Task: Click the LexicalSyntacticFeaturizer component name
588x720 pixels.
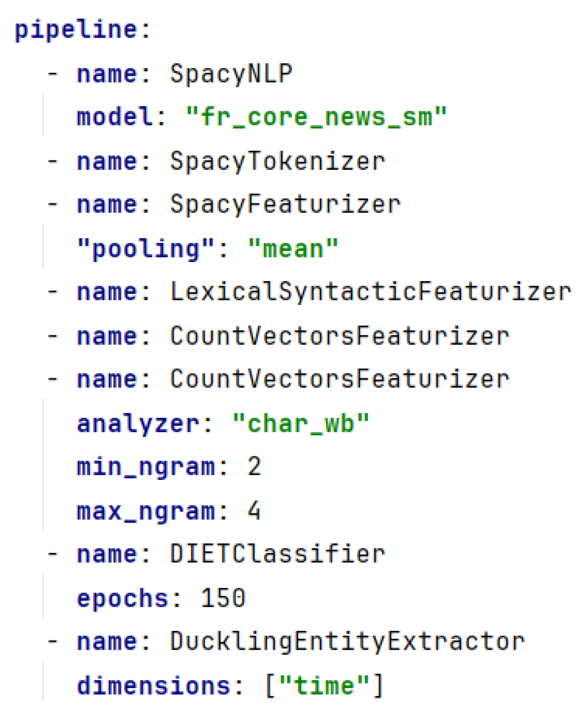Action: [x=370, y=292]
